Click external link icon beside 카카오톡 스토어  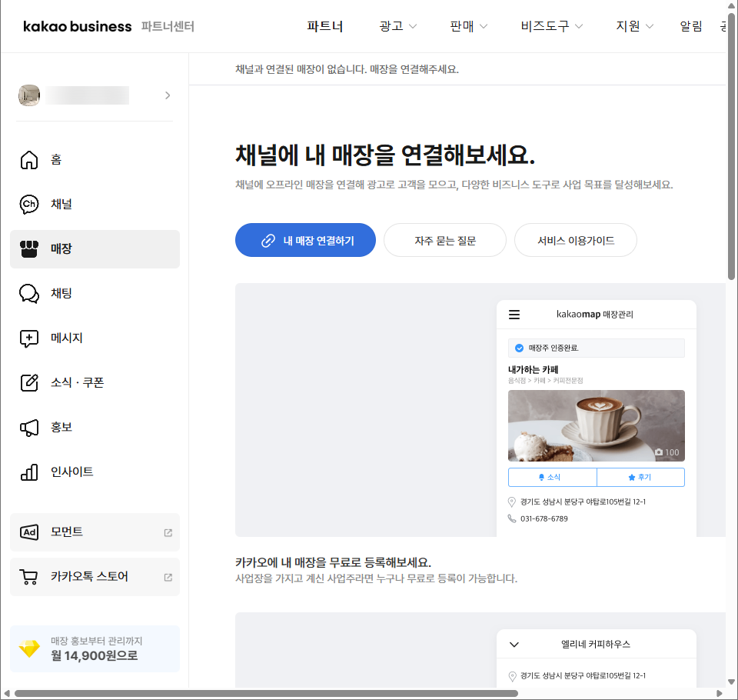[168, 577]
